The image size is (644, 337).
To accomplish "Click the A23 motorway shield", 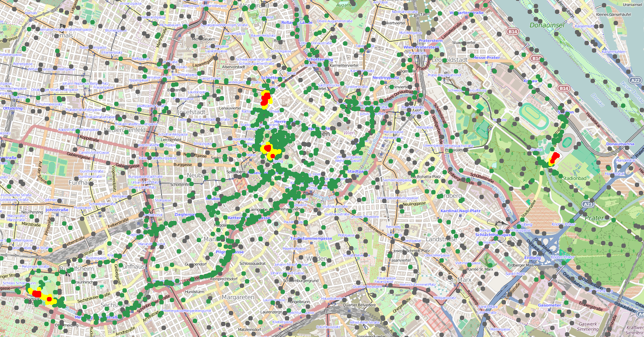I will click(x=589, y=204).
